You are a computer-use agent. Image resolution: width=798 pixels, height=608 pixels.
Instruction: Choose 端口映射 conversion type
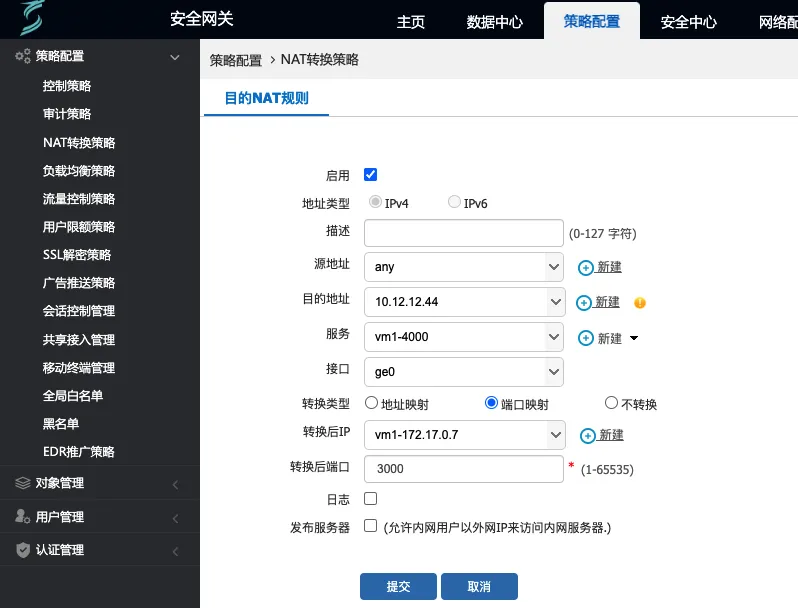point(491,403)
